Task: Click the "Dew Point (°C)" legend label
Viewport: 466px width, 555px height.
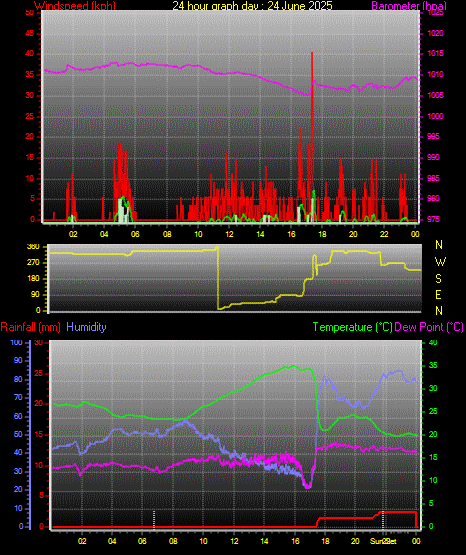Action: coord(429,327)
